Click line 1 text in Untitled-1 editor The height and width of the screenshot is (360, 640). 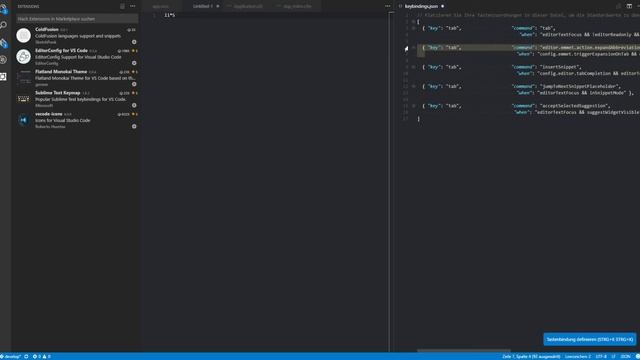coord(170,15)
